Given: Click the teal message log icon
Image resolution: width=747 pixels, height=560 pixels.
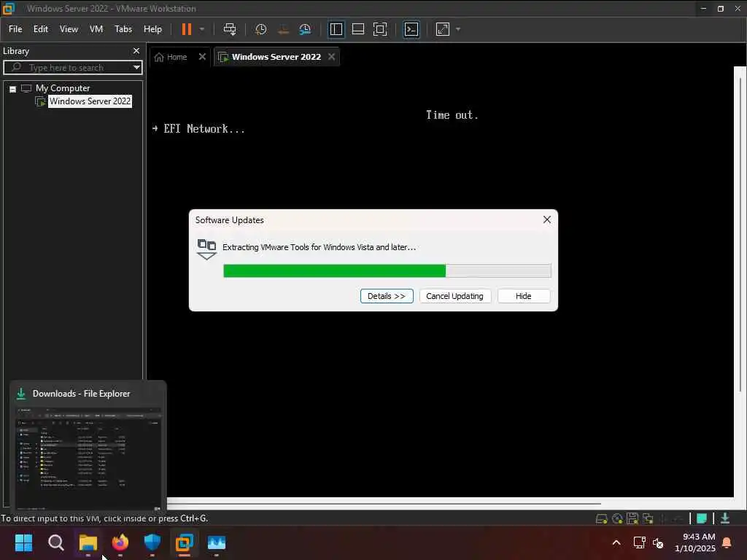Looking at the screenshot, I should click(701, 518).
